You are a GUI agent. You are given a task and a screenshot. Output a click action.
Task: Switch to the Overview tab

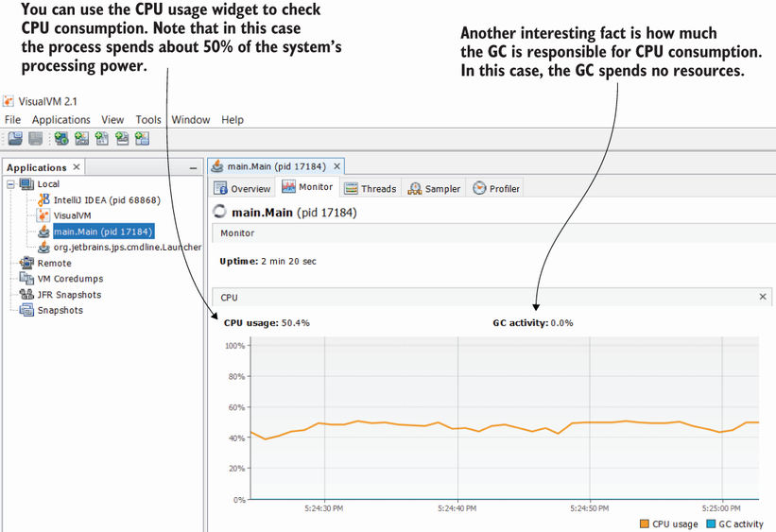pyautogui.click(x=243, y=188)
